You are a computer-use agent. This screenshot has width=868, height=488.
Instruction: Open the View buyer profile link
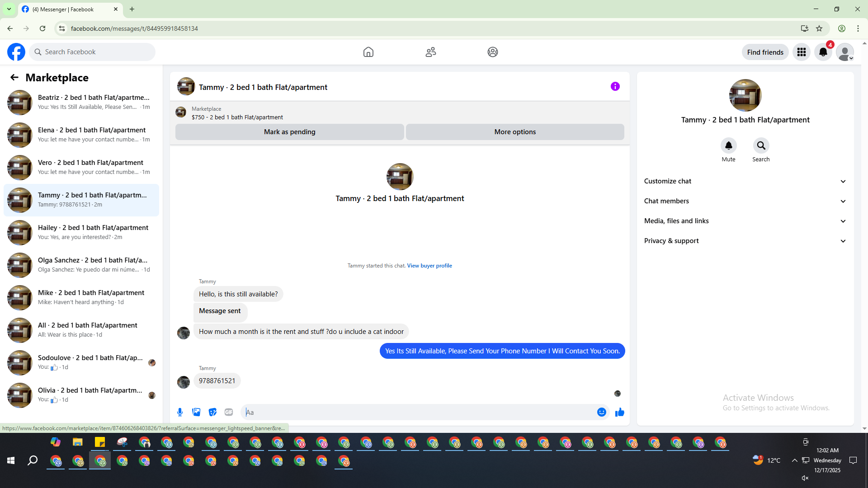[429, 266]
